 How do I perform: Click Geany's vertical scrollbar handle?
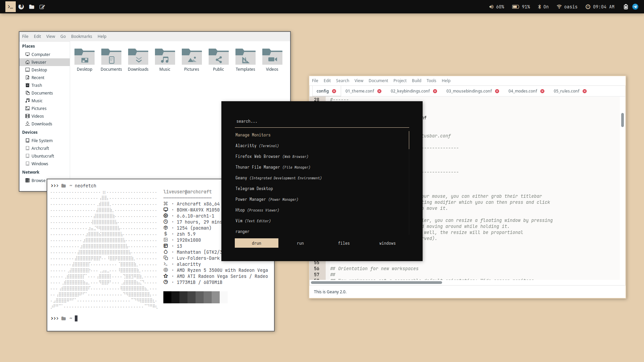622,120
